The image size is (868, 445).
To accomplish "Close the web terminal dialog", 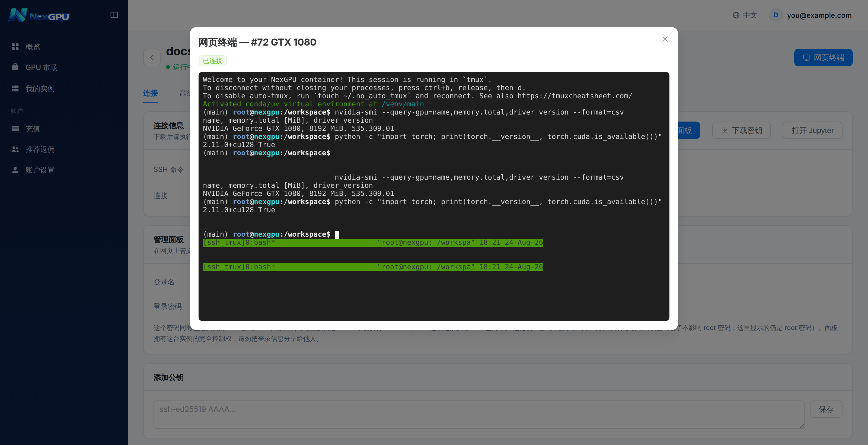I will (x=665, y=39).
